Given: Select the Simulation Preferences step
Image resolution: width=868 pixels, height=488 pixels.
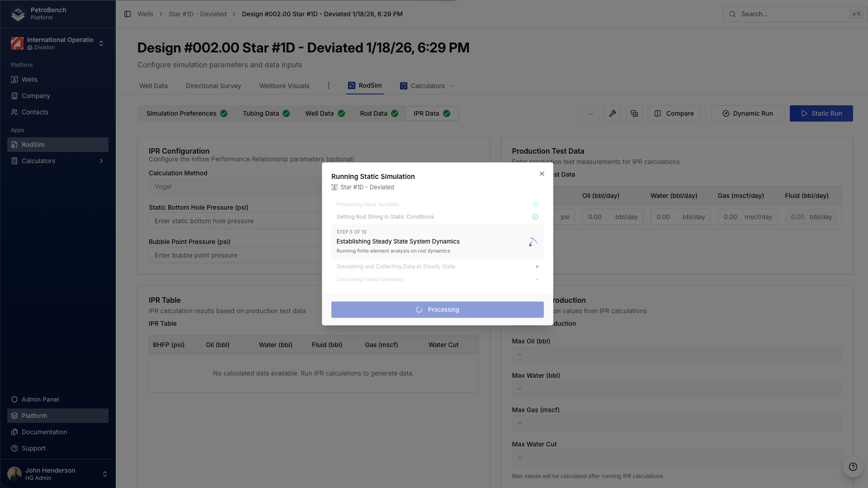Looking at the screenshot, I should click(x=186, y=113).
